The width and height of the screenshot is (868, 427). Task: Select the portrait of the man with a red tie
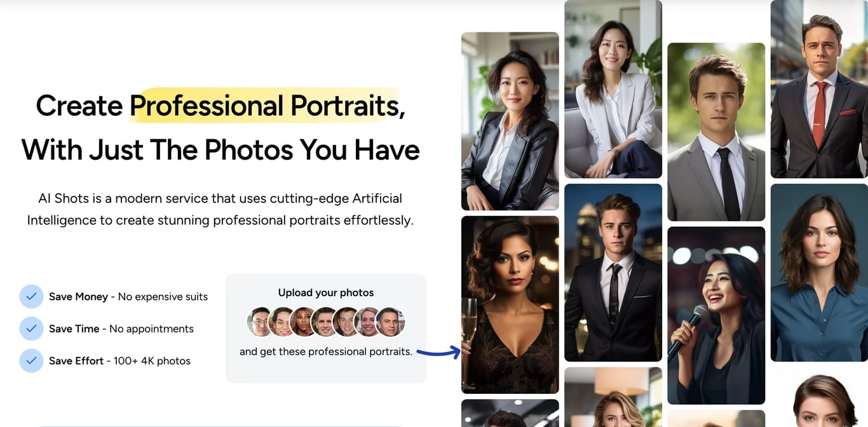[x=819, y=89]
